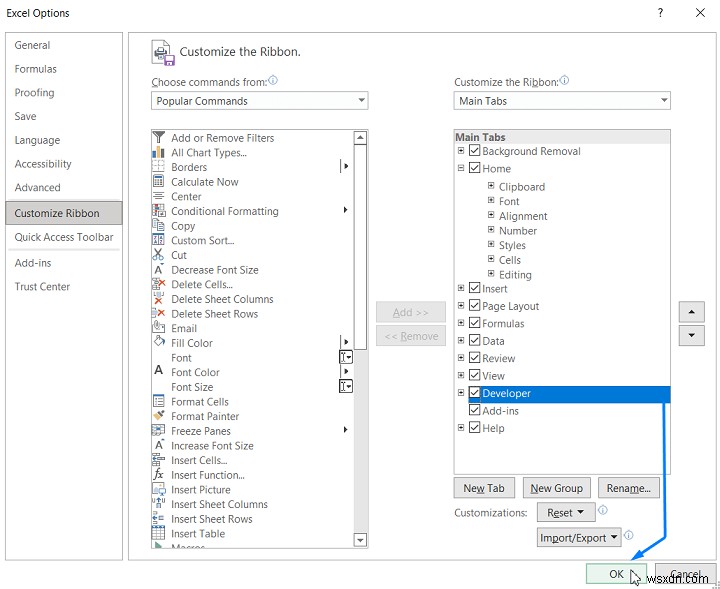The width and height of the screenshot is (720, 589).
Task: Click the commands list scroll up arrow
Action: (360, 138)
